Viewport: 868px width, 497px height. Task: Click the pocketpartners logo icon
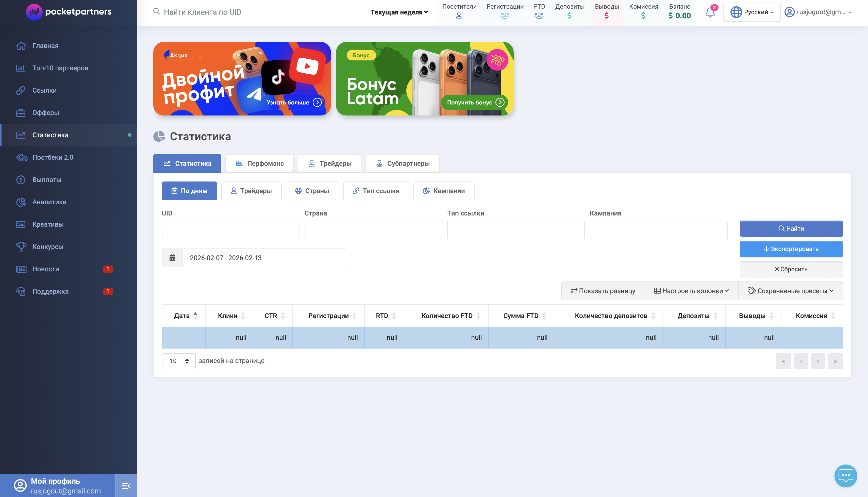coord(34,12)
